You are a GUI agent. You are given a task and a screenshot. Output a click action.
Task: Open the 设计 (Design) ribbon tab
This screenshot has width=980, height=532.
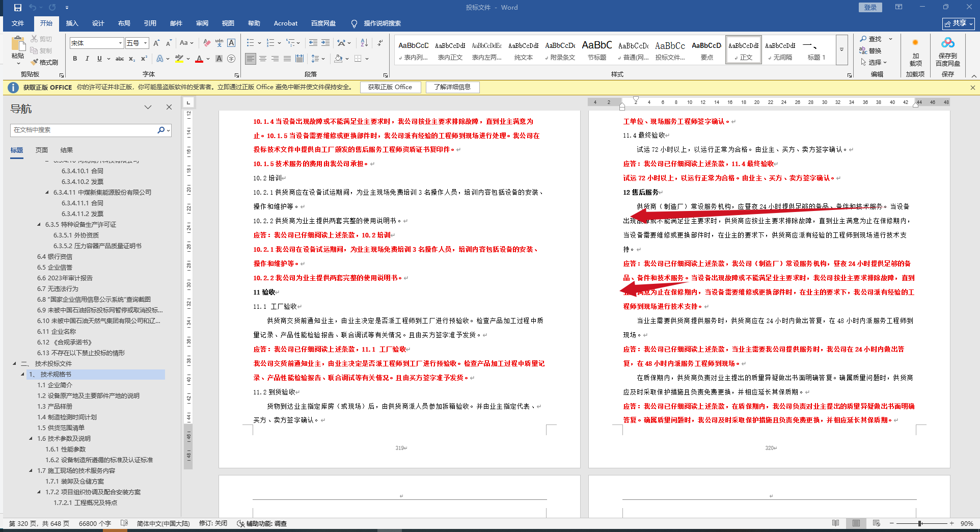click(98, 23)
